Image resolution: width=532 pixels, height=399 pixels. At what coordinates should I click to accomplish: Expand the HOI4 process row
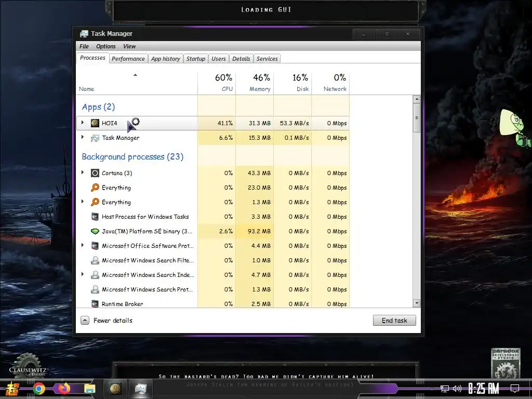pos(83,123)
